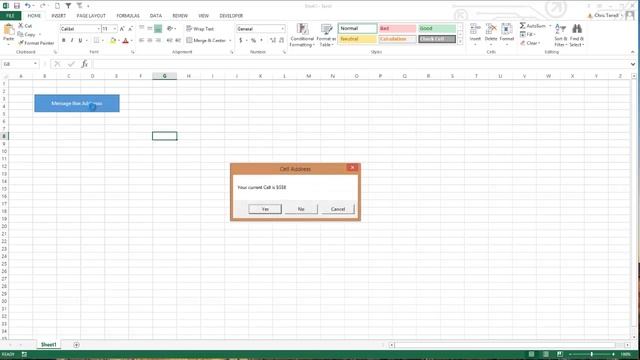640x360 pixels.
Task: Save the workbook from Quick Access Toolbar
Action: 17,6
